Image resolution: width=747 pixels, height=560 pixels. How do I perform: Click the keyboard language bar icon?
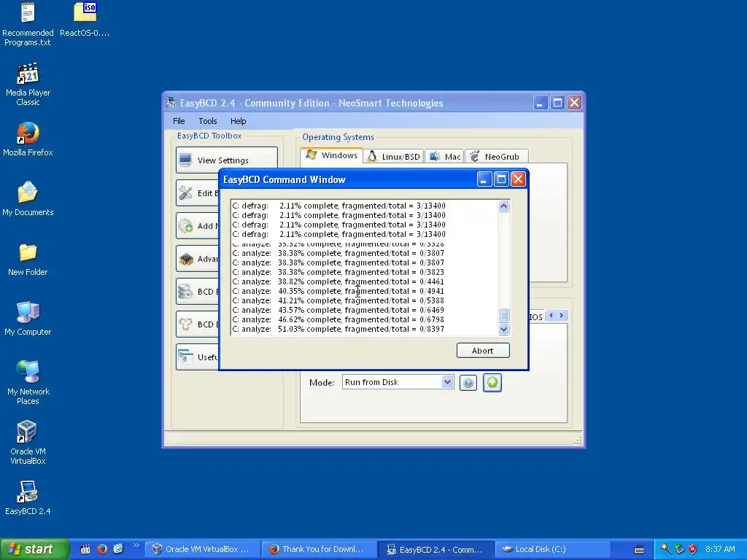click(639, 550)
